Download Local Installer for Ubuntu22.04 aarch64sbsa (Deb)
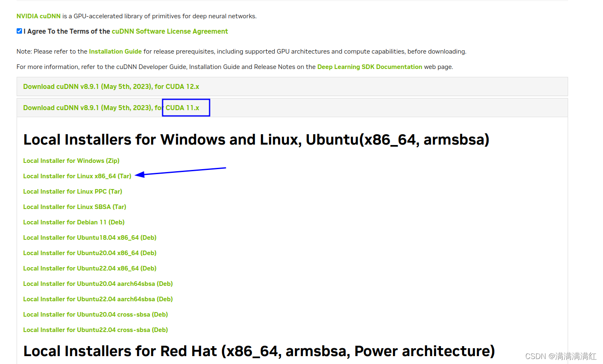Image resolution: width=603 pixels, height=364 pixels. (x=98, y=299)
